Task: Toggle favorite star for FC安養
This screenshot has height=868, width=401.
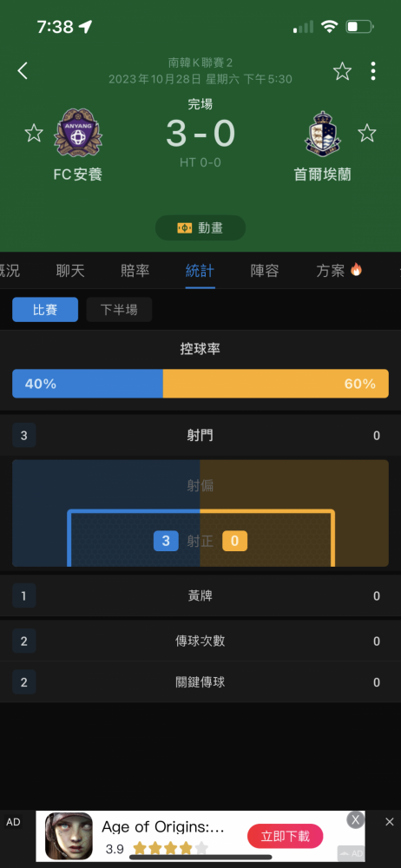Action: 34,133
